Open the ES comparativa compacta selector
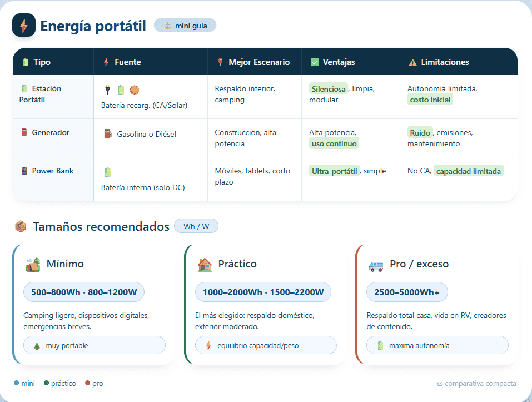Viewport: 532px width, 402px height. point(477,383)
